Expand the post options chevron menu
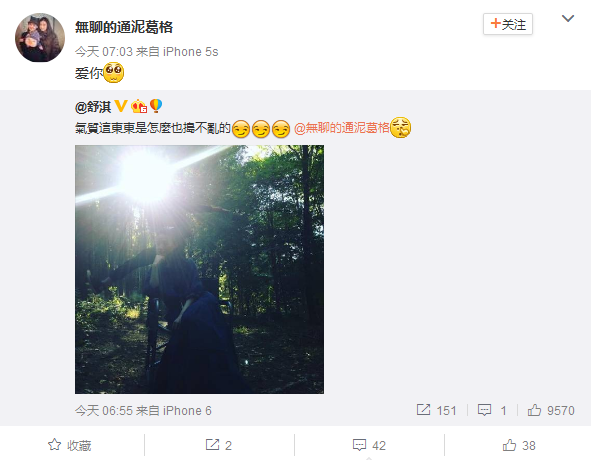 click(x=568, y=18)
